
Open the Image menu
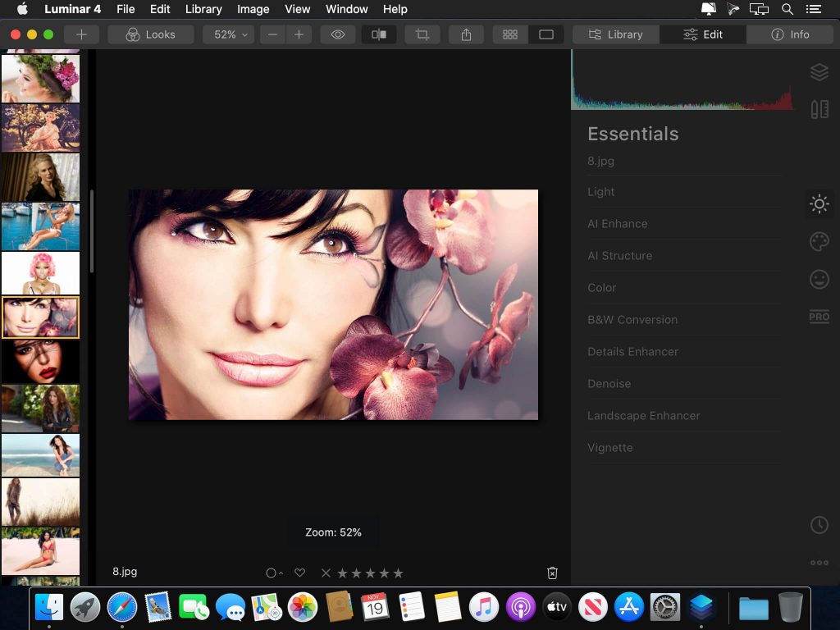coord(253,9)
